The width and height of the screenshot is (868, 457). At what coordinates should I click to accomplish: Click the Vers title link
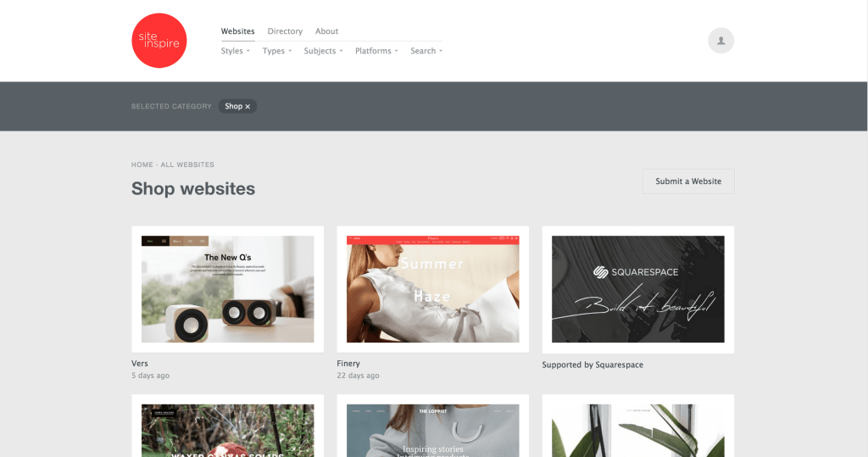tap(140, 364)
